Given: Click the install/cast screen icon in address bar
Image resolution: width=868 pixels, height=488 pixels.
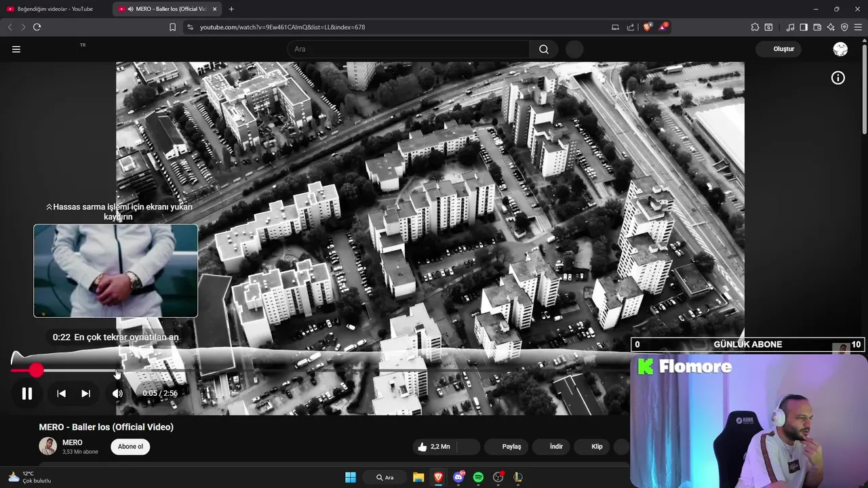Looking at the screenshot, I should (615, 27).
